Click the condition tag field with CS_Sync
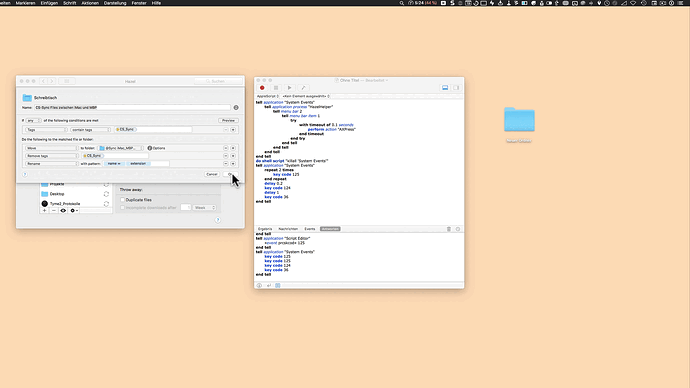This screenshot has width=690, height=388. (x=153, y=130)
